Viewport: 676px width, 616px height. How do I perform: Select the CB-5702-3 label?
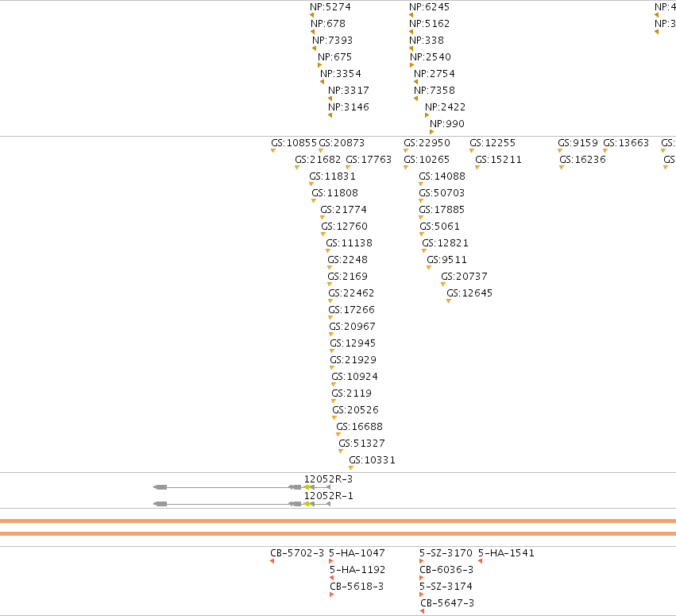point(297,553)
